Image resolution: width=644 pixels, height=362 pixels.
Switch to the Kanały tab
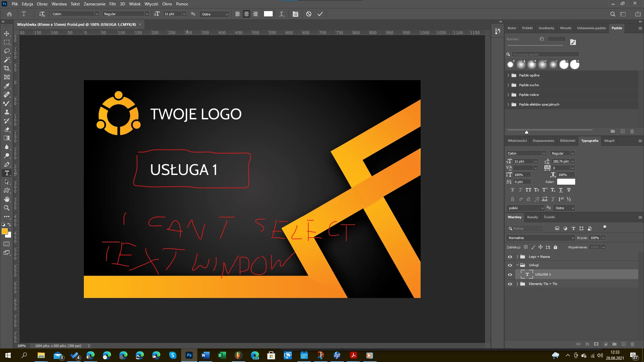[x=532, y=217]
